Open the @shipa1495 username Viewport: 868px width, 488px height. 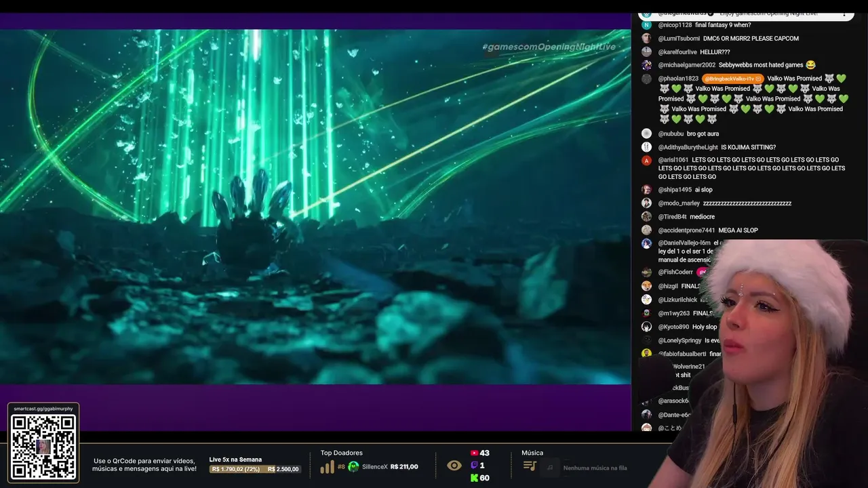[675, 190]
